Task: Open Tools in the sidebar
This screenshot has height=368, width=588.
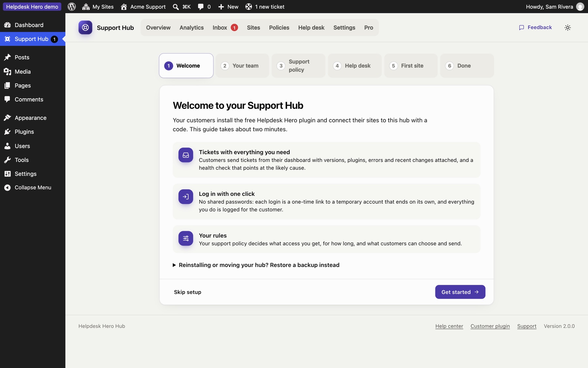Action: click(33, 160)
